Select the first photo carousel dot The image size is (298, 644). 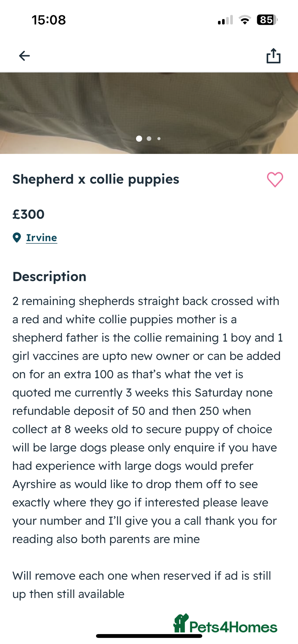point(139,139)
